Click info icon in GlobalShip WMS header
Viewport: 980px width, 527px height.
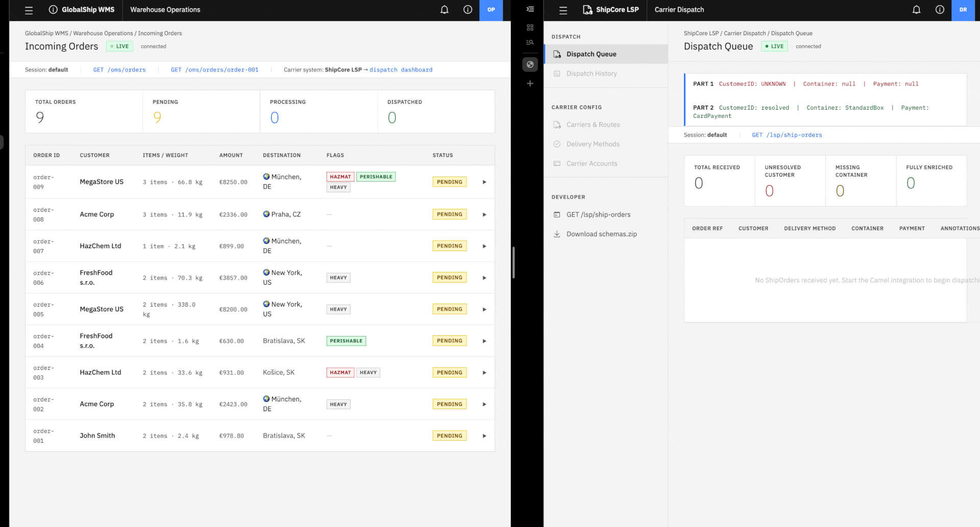[468, 10]
